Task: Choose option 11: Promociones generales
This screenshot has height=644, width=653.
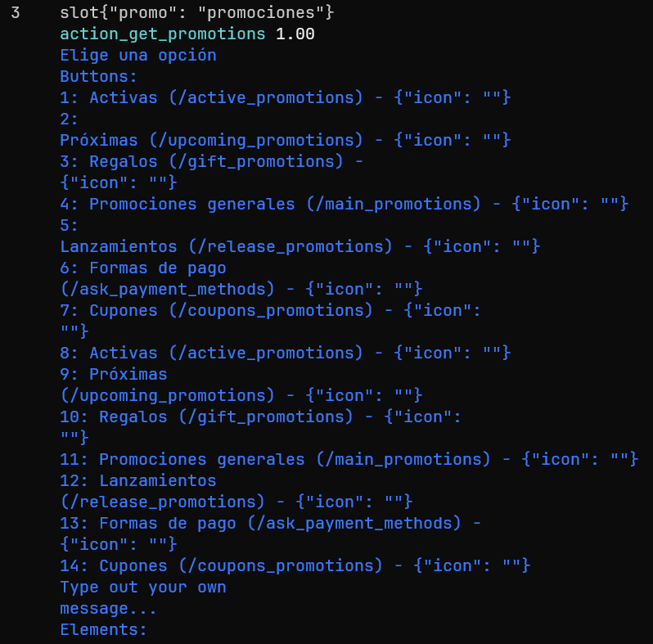Action: 349,460
